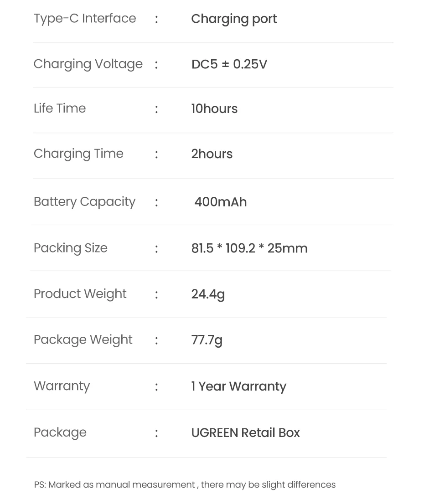Select the 10hours value text
Image resolution: width=424 pixels, height=504 pixels.
pyautogui.click(x=214, y=109)
